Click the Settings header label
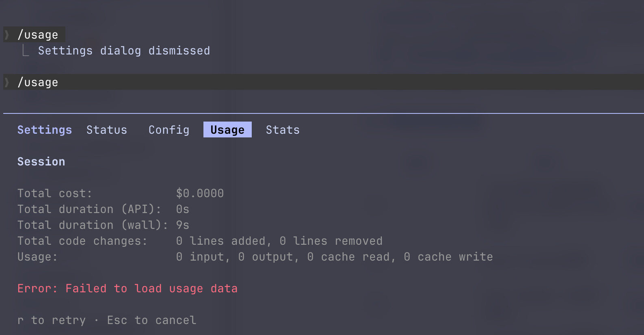644x335 pixels. (45, 130)
